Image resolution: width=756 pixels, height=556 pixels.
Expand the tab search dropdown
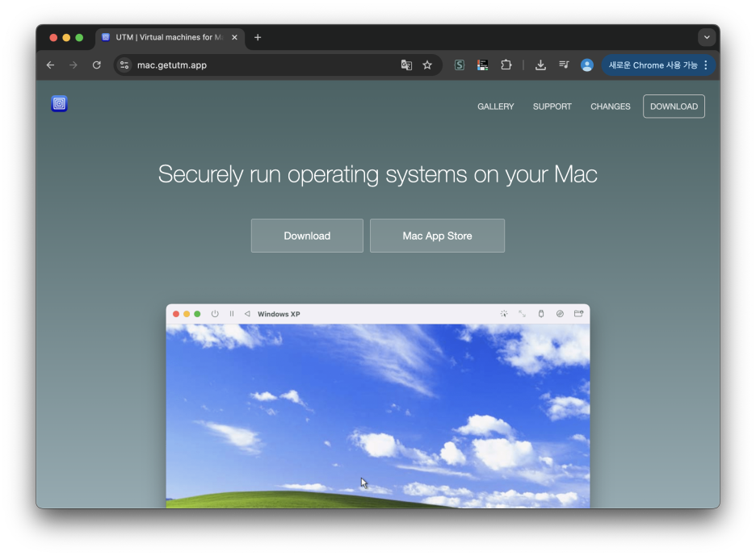point(707,37)
